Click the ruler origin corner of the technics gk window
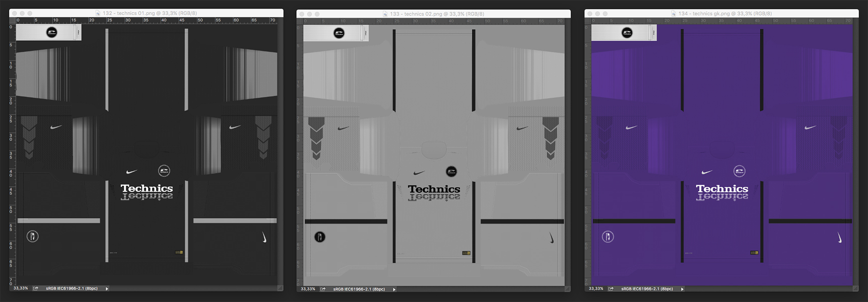Screen dimensions: 868x302 pyautogui.click(x=588, y=21)
